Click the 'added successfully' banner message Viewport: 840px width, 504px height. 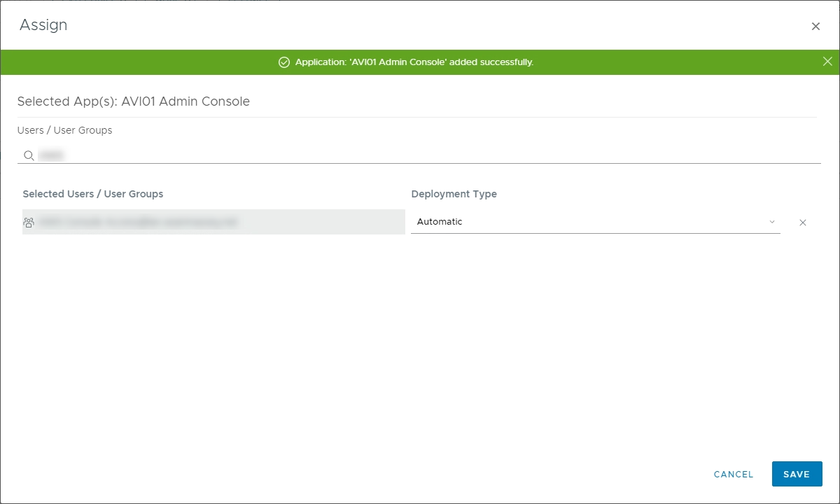(x=414, y=62)
